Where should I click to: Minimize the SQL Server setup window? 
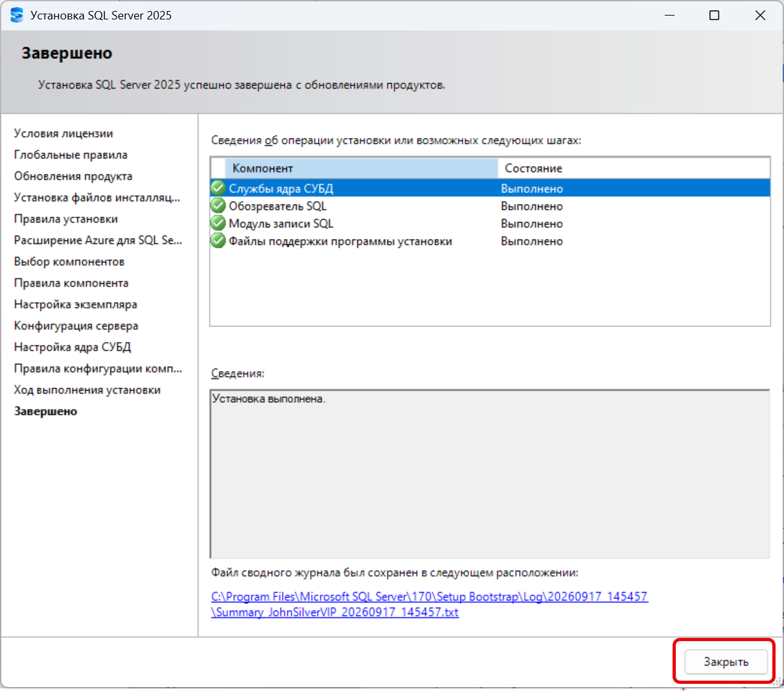669,15
